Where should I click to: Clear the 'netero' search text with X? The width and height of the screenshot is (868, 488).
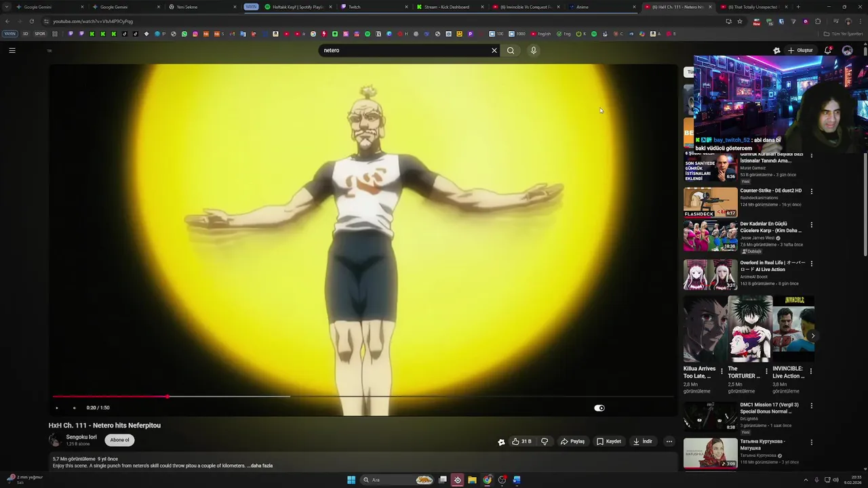tap(494, 50)
